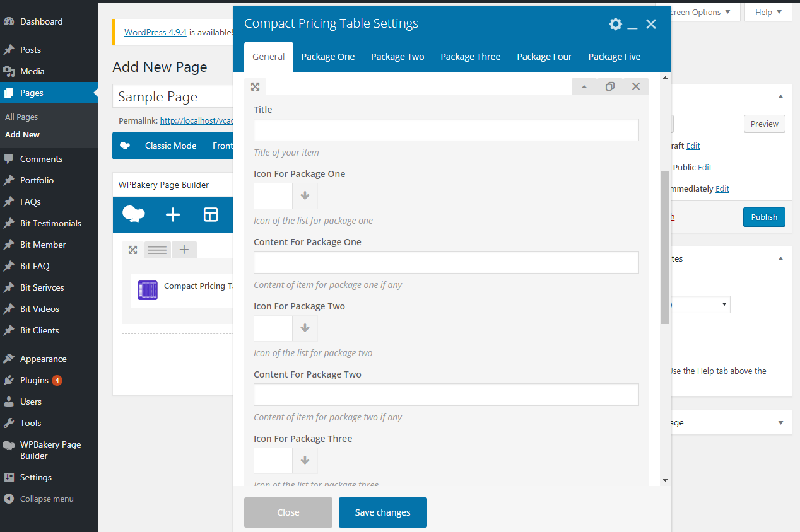Click the duplicate item icon in modal
The width and height of the screenshot is (800, 532).
coord(609,86)
